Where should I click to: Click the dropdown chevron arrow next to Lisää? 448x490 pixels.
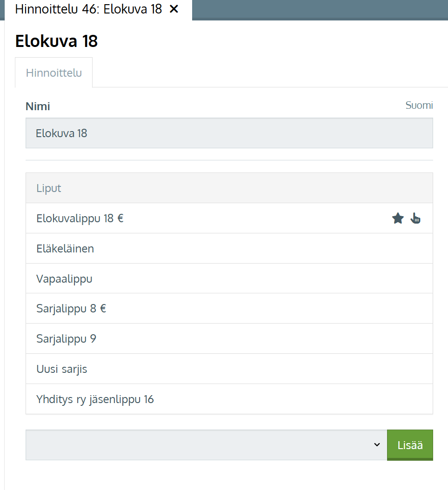tap(377, 445)
